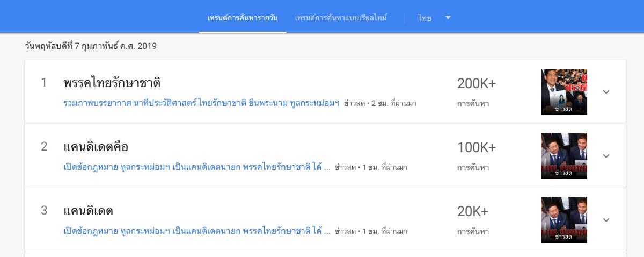Click the date heading วันพฤหัสบดีที่ 7 กุมภาพันธ์
644x257 pixels.
91,46
